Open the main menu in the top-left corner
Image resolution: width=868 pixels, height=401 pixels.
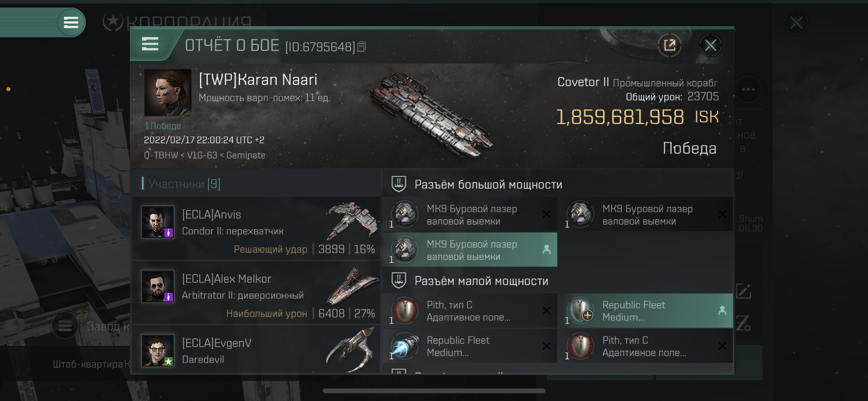click(x=71, y=23)
